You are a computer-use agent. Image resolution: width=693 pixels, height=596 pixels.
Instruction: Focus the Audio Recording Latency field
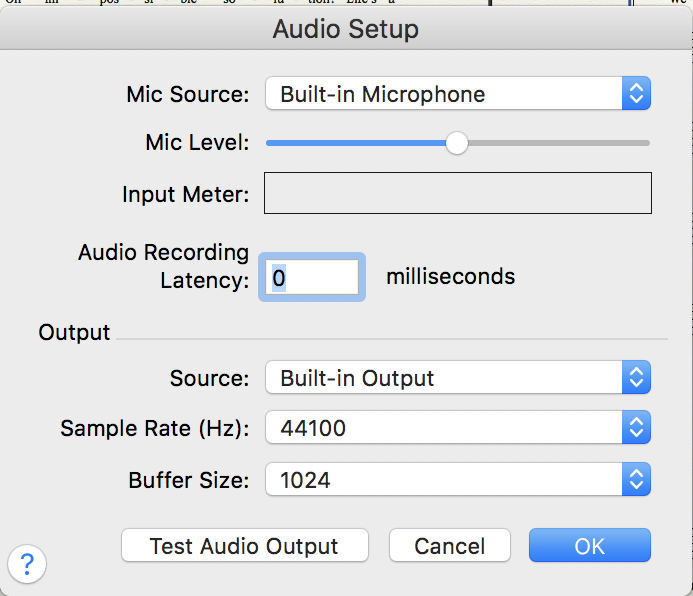tap(310, 277)
